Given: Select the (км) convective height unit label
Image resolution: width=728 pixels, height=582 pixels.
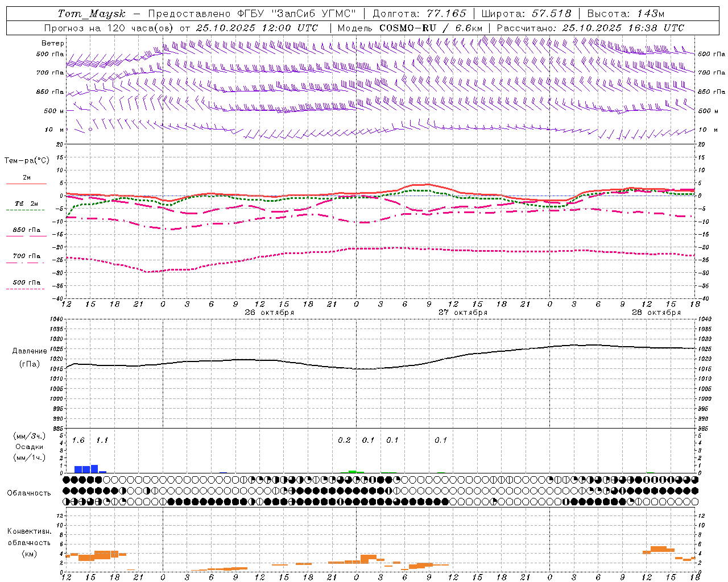Looking at the screenshot, I should pos(29,554).
